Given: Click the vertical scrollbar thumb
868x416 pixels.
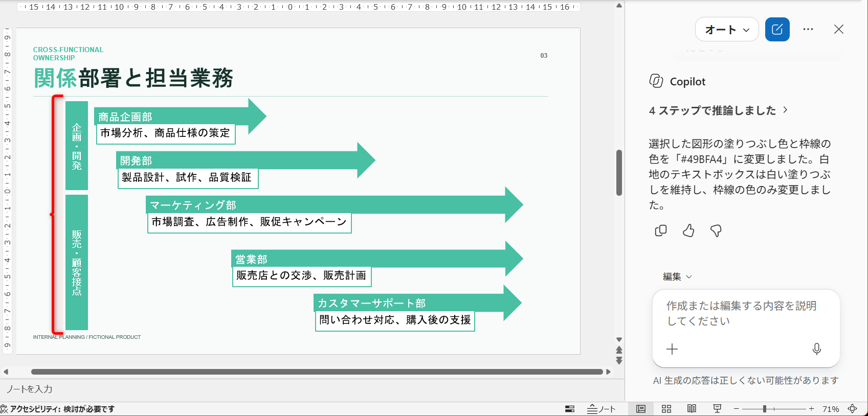Looking at the screenshot, I should [619, 172].
